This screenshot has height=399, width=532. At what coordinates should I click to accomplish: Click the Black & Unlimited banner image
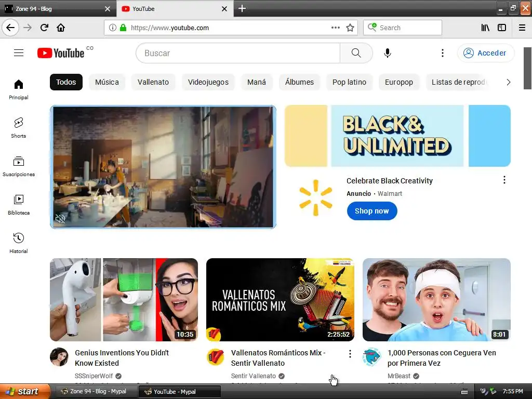pos(397,136)
